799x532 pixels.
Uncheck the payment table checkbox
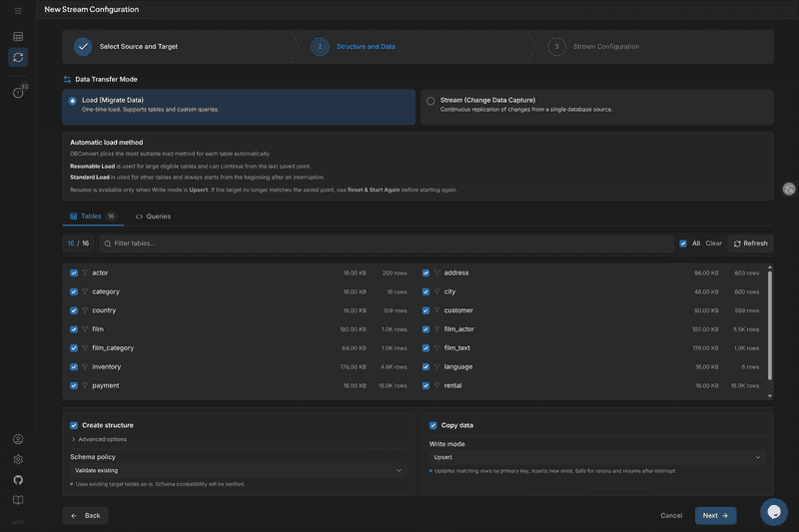tap(74, 386)
